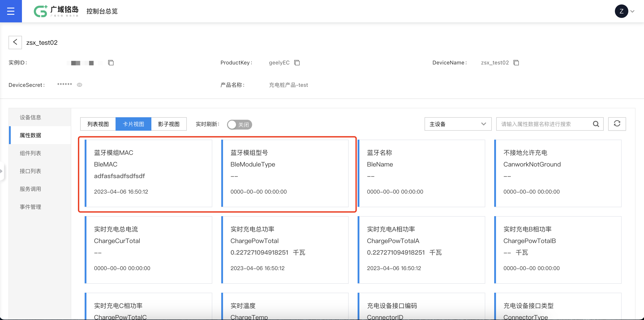Open the Z user avatar
This screenshot has width=644, height=320.
tap(621, 11)
